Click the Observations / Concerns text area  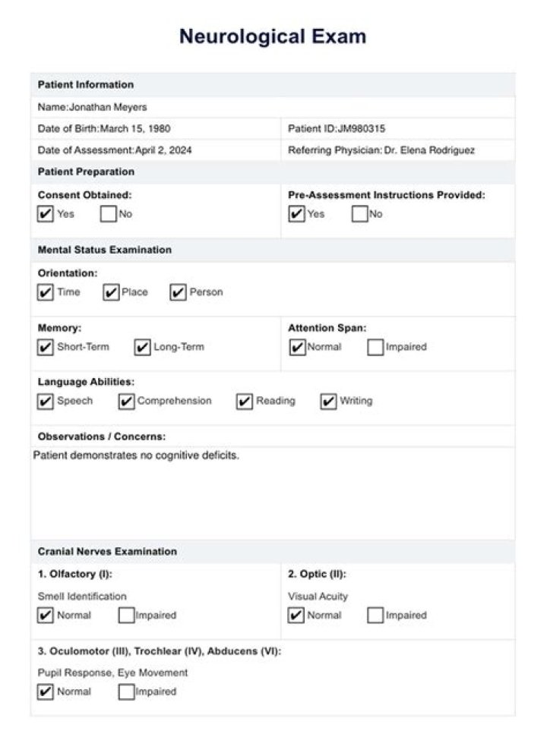272,492
